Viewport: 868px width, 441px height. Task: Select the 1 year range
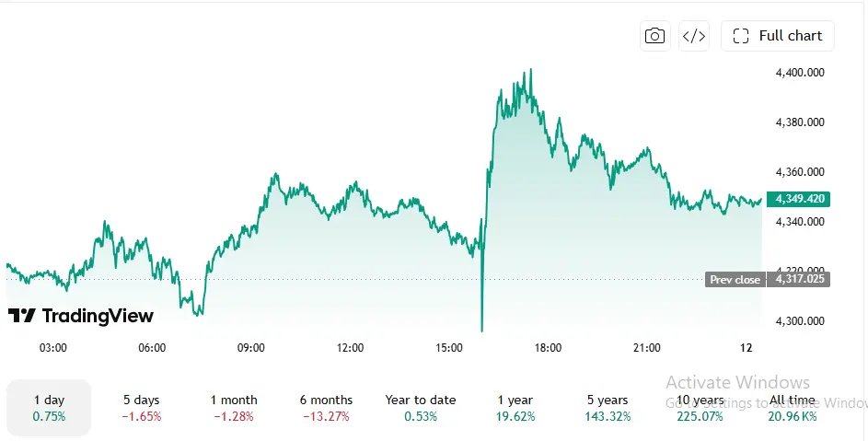[515, 408]
